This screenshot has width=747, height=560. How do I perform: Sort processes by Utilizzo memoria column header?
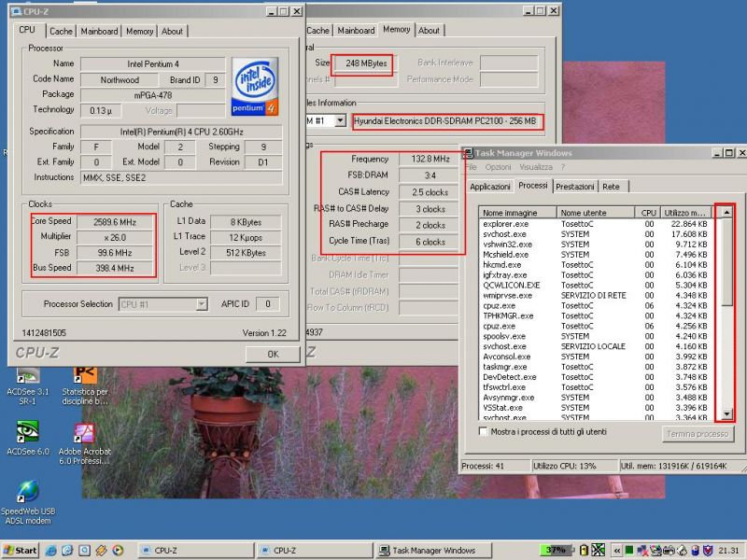coord(686,213)
